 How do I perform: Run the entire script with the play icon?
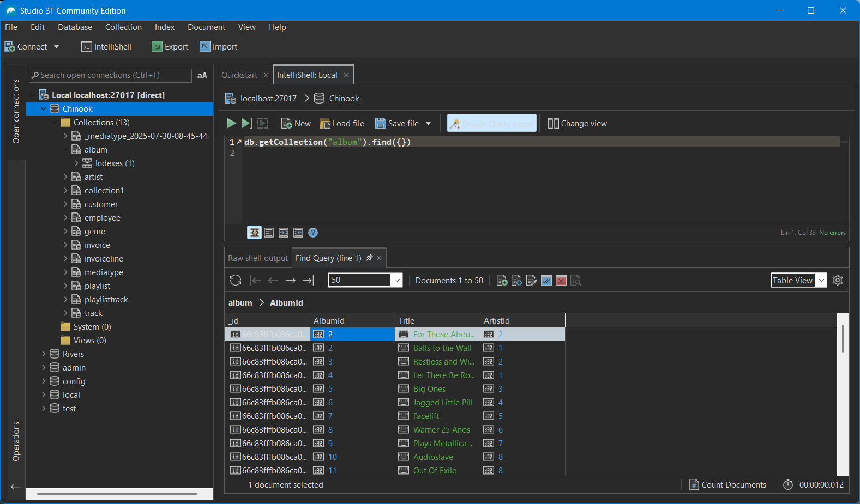coord(231,124)
